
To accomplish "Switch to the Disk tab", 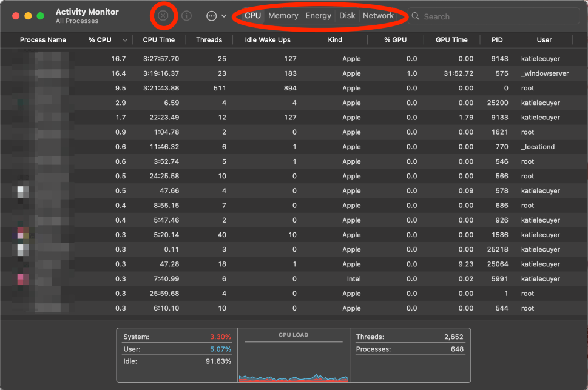I will (347, 16).
